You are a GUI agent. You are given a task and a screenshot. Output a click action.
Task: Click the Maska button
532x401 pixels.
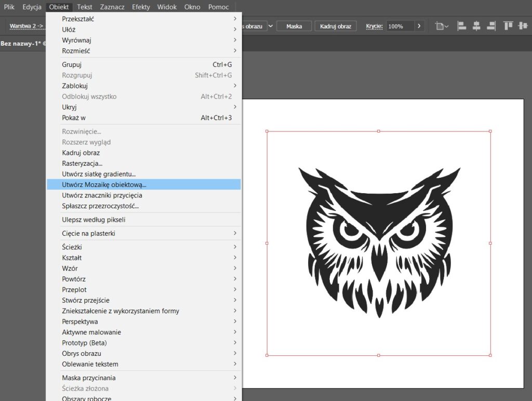coord(294,25)
